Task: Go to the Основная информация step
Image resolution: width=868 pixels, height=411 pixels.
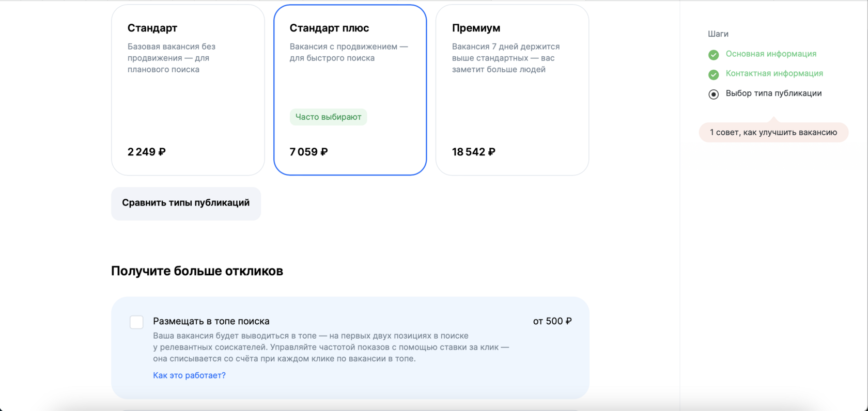Action: pyautogui.click(x=771, y=54)
